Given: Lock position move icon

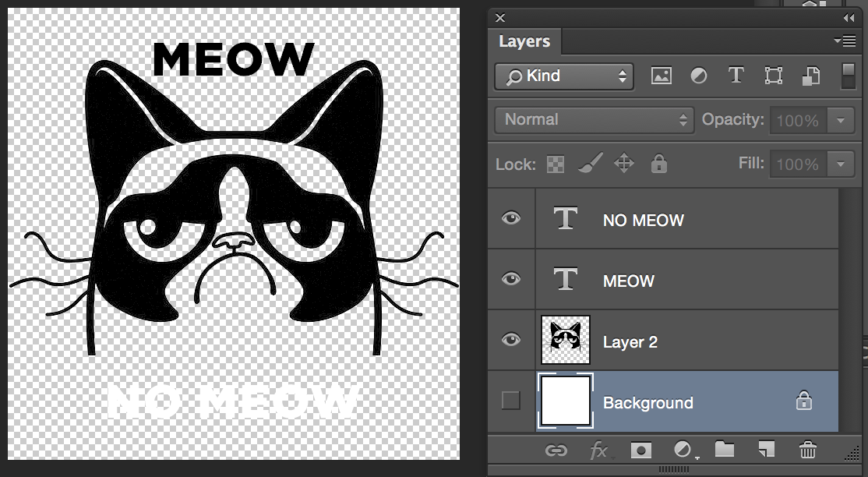Looking at the screenshot, I should click(x=624, y=164).
